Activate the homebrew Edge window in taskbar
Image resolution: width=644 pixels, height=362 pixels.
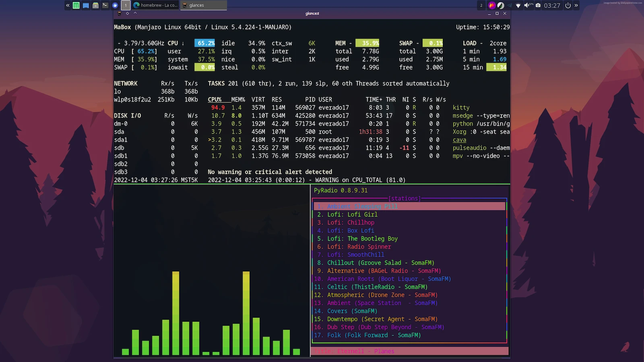coord(155,5)
